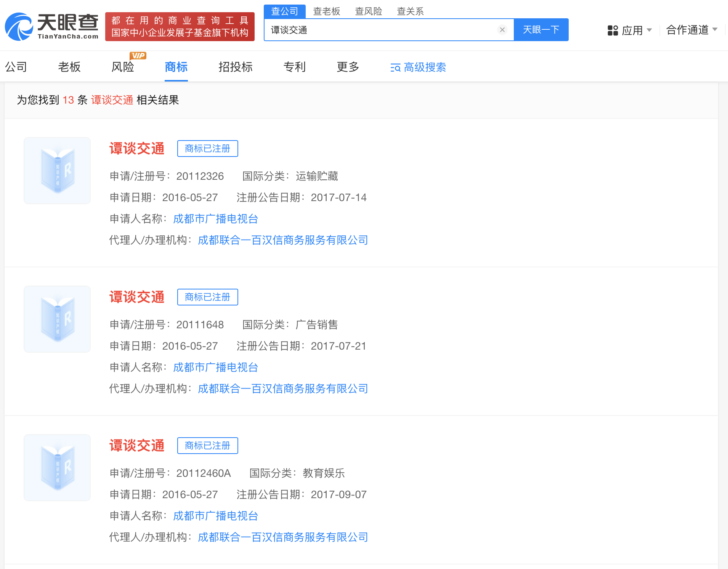
Task: Click into the search input field
Action: (381, 30)
